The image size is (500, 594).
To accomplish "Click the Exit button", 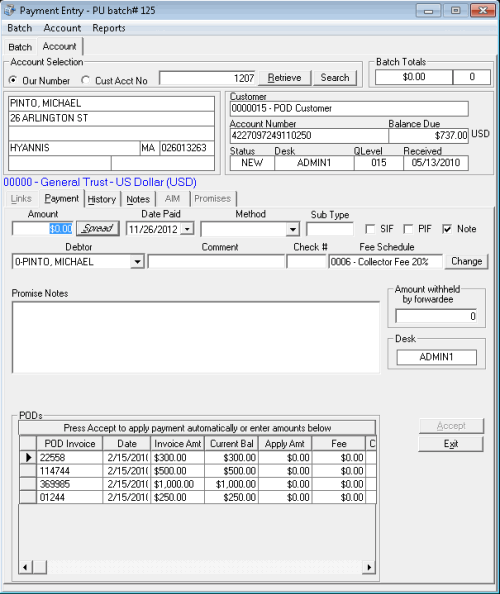I will point(451,444).
